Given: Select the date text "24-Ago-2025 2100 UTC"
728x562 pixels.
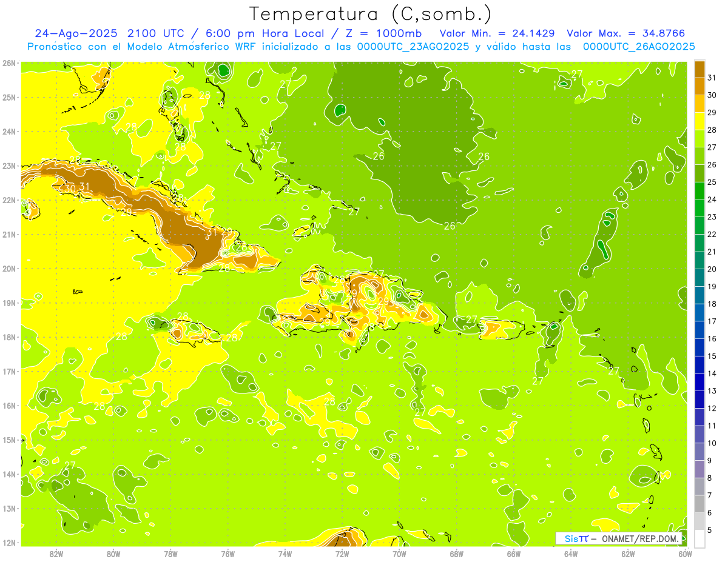Looking at the screenshot, I should [x=110, y=33].
